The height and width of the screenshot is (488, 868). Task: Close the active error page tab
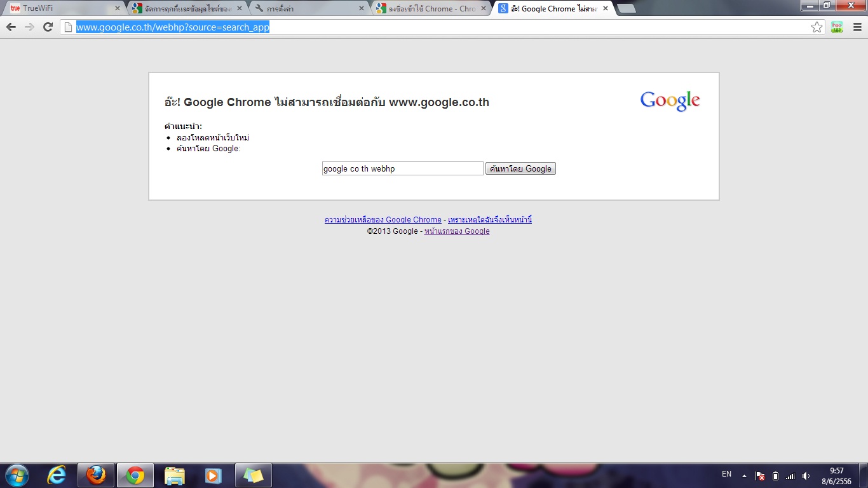(x=606, y=9)
